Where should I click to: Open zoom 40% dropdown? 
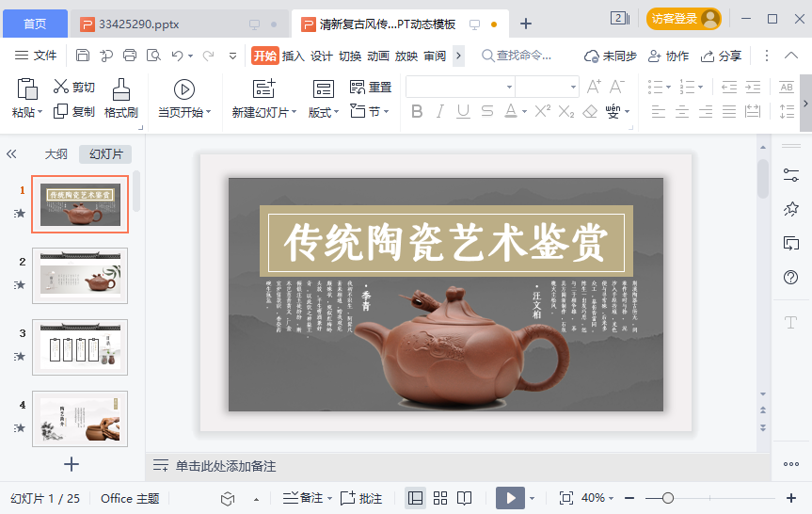point(597,498)
